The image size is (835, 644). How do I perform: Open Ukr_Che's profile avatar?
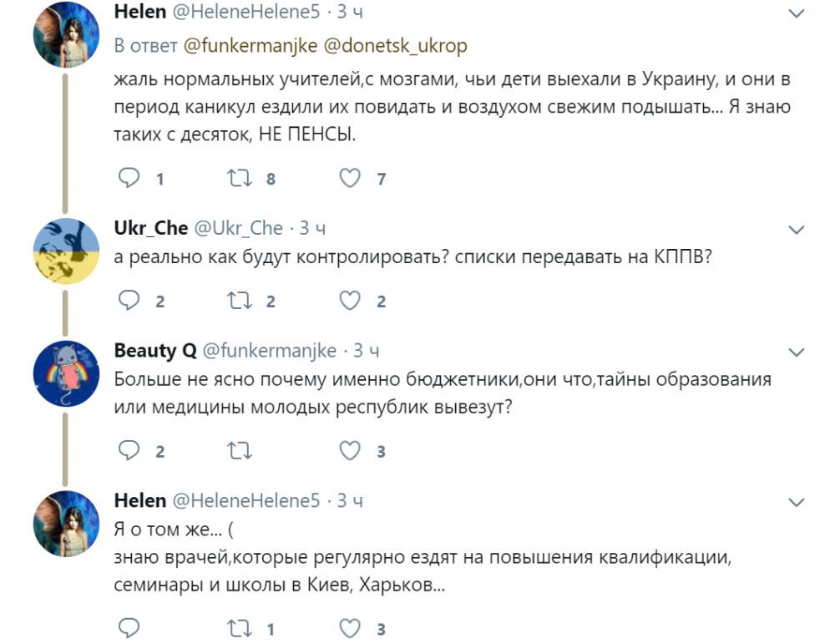pyautogui.click(x=66, y=251)
